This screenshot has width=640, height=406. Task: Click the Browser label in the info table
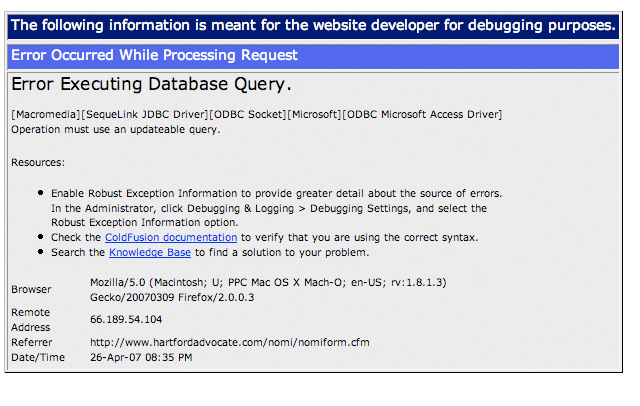click(31, 289)
